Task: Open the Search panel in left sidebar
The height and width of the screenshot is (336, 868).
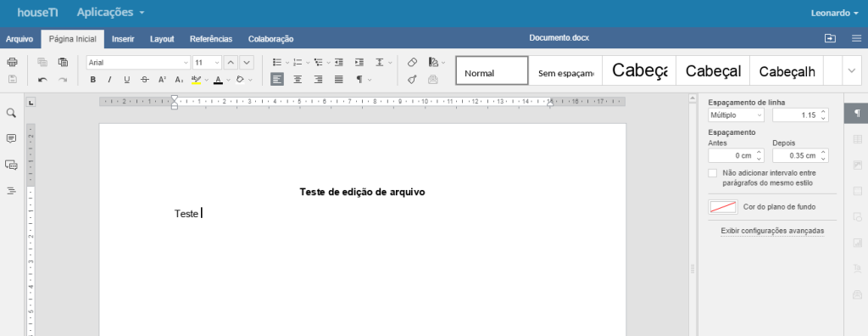Action: click(x=11, y=113)
